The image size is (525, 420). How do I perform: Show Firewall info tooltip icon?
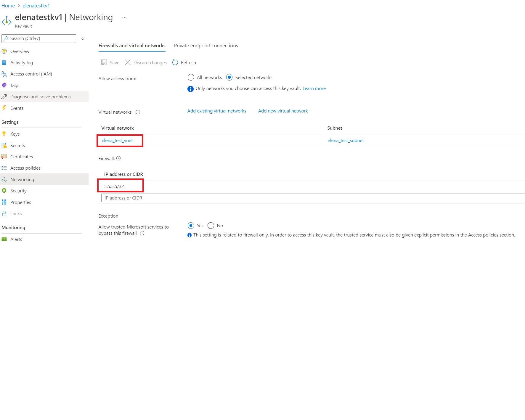(118, 158)
